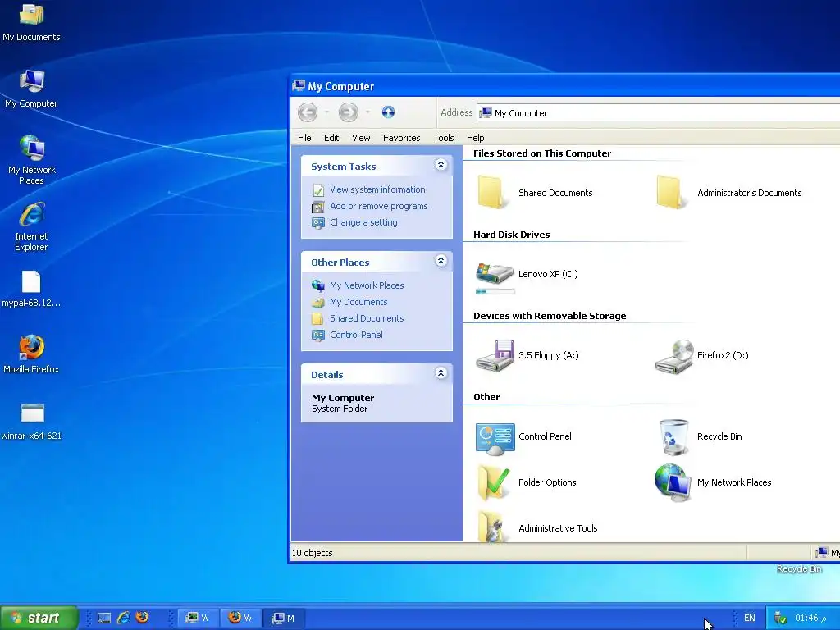Screen dimensions: 840x630
Task: Click View system information link
Action: pos(377,189)
